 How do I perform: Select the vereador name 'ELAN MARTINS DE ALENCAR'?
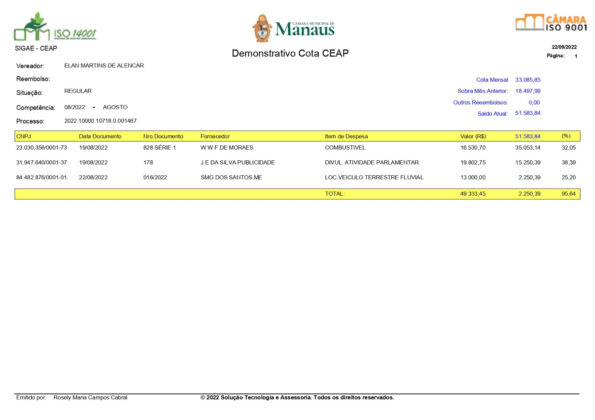pos(104,66)
